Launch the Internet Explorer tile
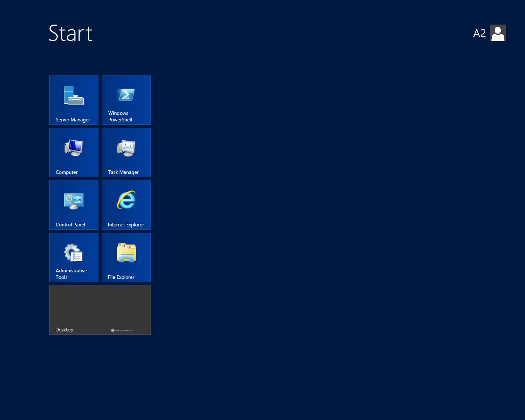The image size is (525, 420). tap(126, 205)
